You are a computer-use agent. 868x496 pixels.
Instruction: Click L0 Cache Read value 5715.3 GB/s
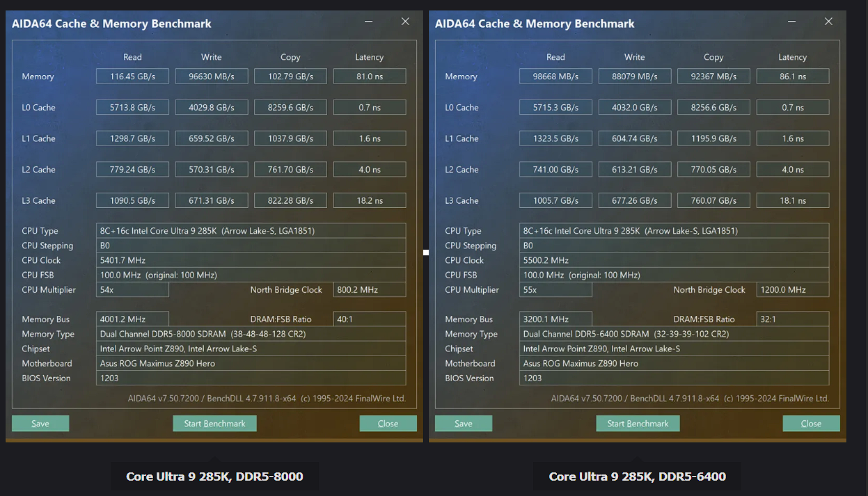(555, 107)
